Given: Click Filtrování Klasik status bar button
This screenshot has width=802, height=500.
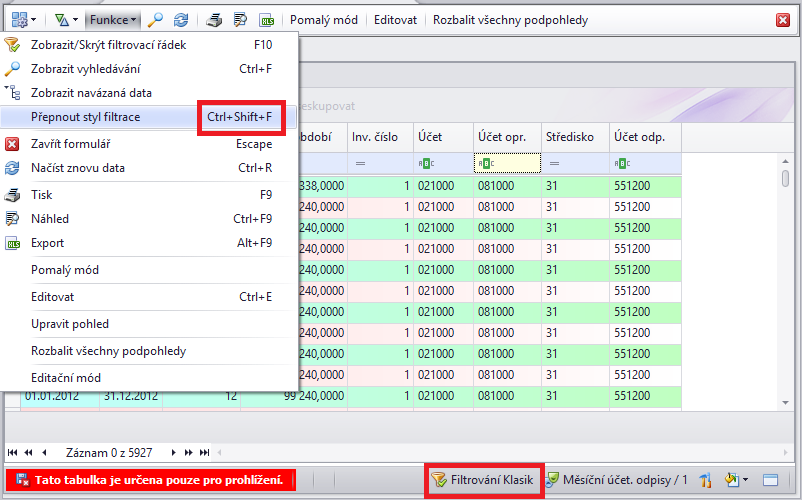Looking at the screenshot, I should (483, 480).
